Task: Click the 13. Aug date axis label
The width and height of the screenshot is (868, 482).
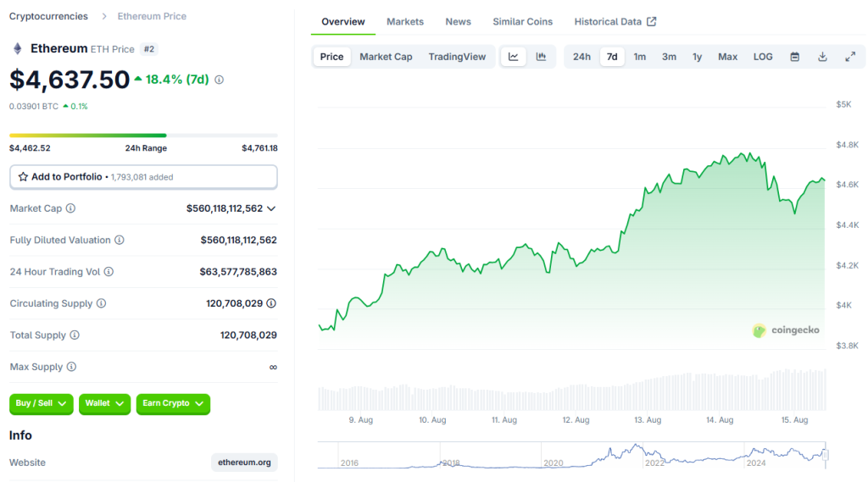Action: [x=648, y=420]
